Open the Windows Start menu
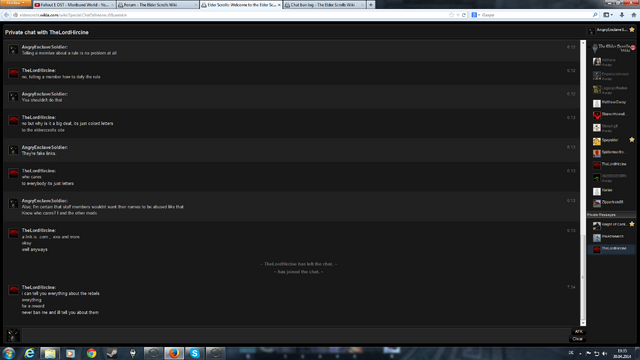640x360 pixels. coord(9,353)
